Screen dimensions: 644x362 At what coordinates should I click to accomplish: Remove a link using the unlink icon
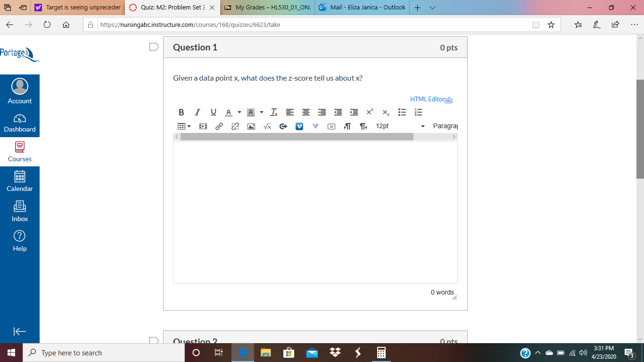(x=235, y=126)
